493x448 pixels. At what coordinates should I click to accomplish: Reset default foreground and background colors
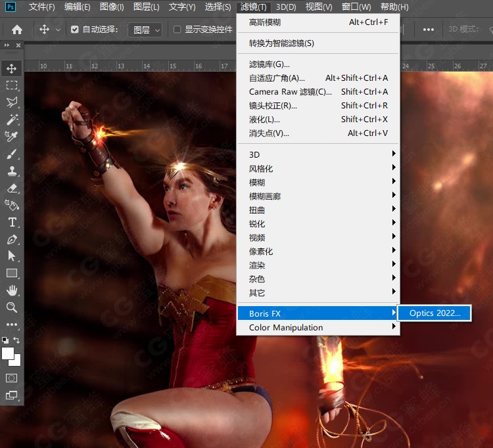[x=5, y=340]
